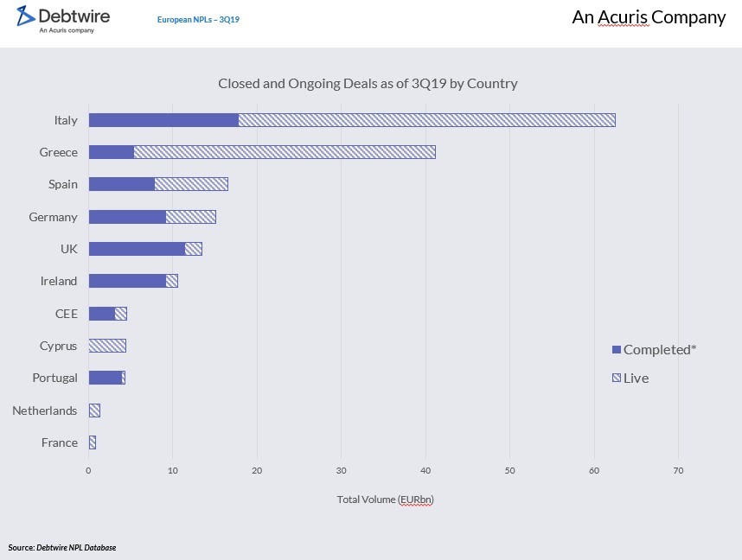Select Greece's hatched Live bar segment
The width and height of the screenshot is (742, 560).
pyautogui.click(x=285, y=152)
